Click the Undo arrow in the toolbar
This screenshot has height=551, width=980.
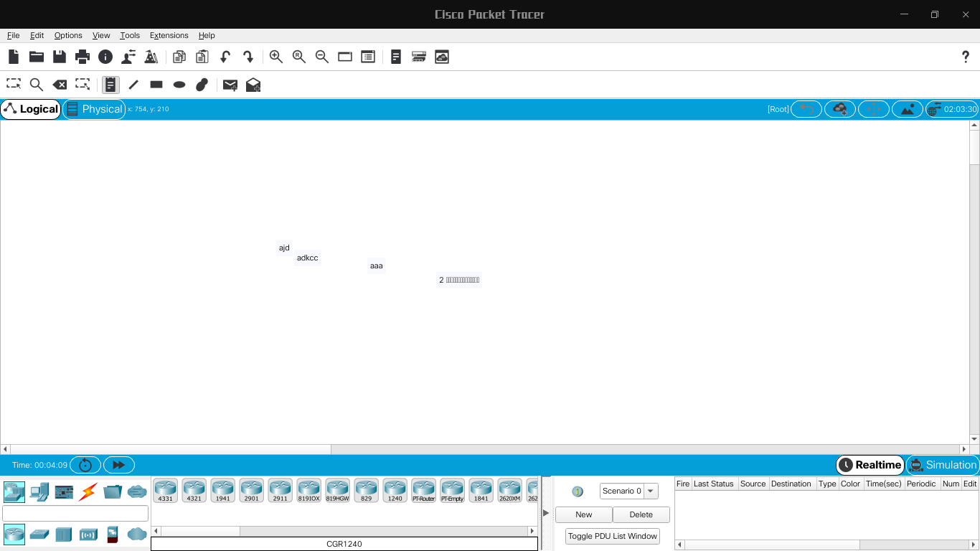(226, 57)
